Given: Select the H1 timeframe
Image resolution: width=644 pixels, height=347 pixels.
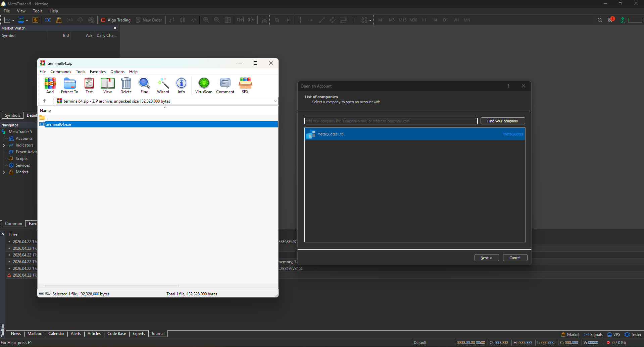Looking at the screenshot, I should tap(424, 20).
